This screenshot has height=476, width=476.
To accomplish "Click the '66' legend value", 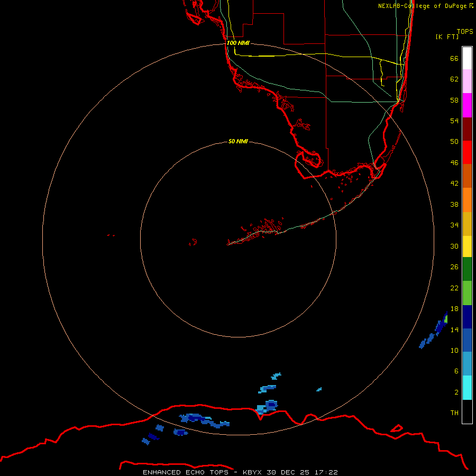I will 454,58.
